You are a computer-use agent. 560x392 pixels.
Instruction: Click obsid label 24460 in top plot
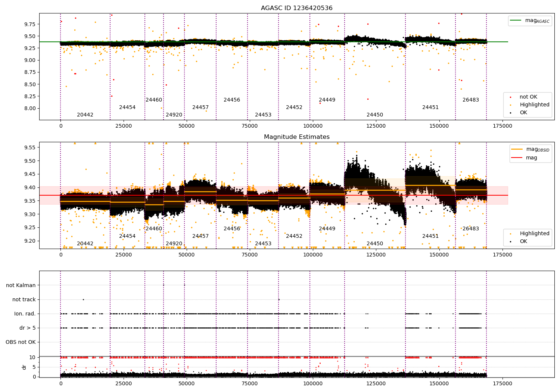point(154,100)
